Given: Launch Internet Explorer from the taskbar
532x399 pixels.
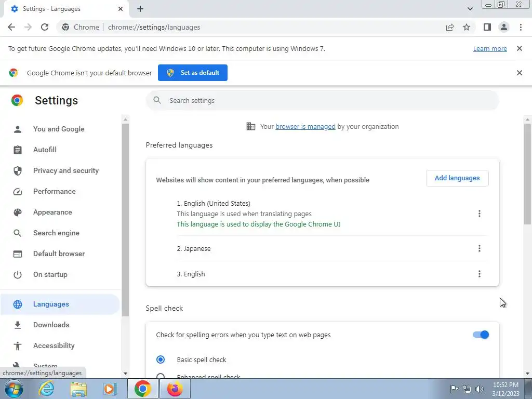Looking at the screenshot, I should pos(46,389).
